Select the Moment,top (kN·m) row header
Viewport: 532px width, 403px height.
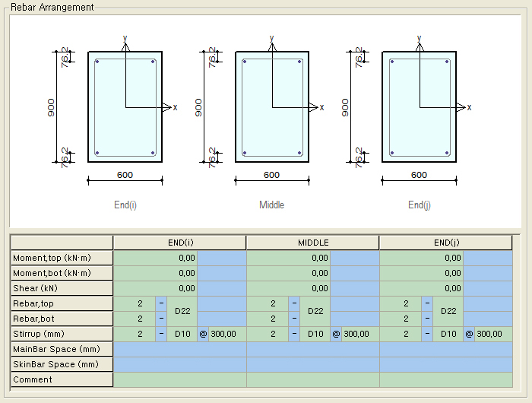[62, 258]
